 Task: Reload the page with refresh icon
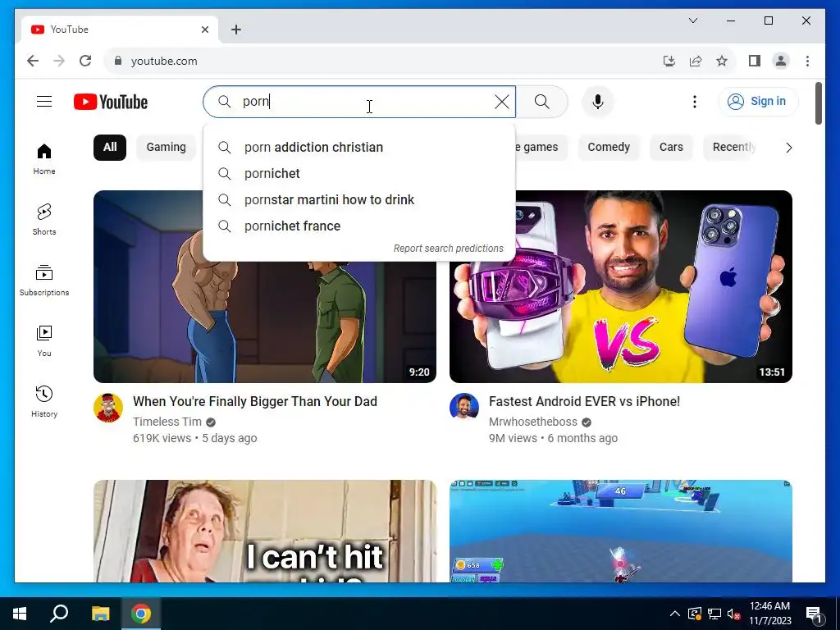click(85, 61)
